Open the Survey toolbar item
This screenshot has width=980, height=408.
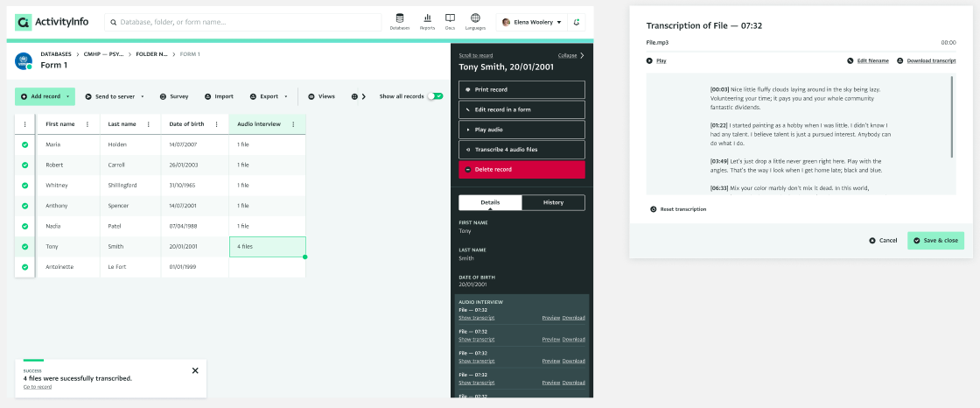click(x=174, y=96)
